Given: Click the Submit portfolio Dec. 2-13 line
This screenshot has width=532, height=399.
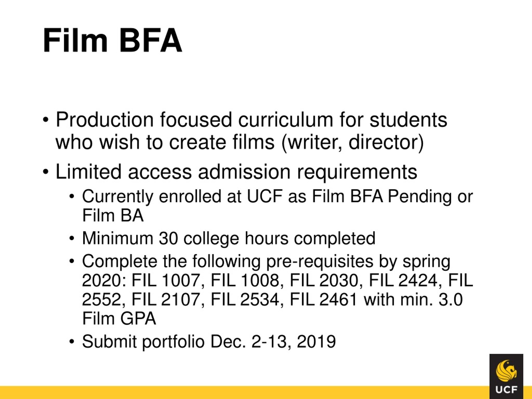Looking at the screenshot, I should [209, 341].
